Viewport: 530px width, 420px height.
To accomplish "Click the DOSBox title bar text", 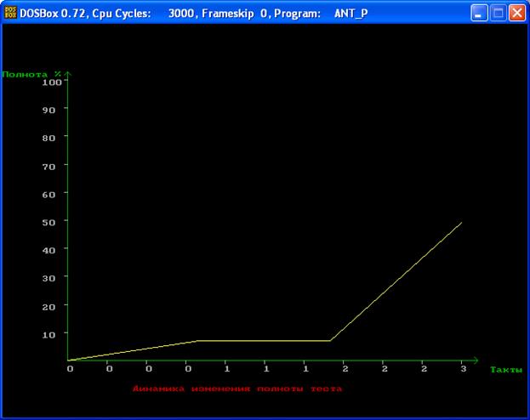I will point(193,14).
